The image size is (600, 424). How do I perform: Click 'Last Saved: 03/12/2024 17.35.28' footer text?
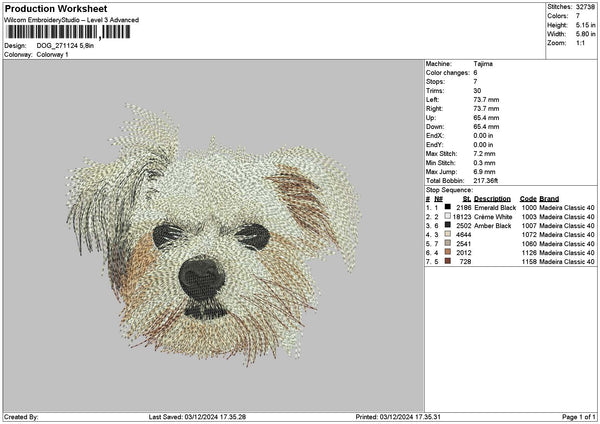tap(197, 417)
